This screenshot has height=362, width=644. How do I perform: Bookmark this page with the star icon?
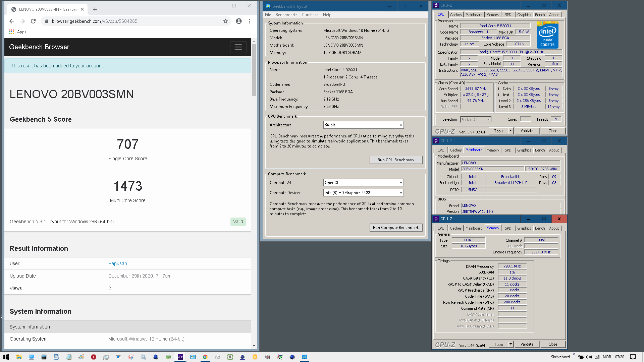pyautogui.click(x=225, y=21)
